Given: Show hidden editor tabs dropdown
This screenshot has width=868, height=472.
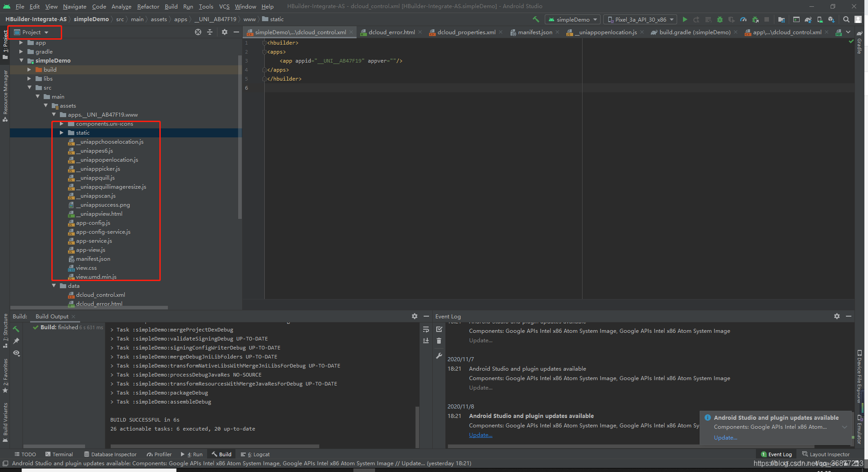Looking at the screenshot, I should (848, 32).
